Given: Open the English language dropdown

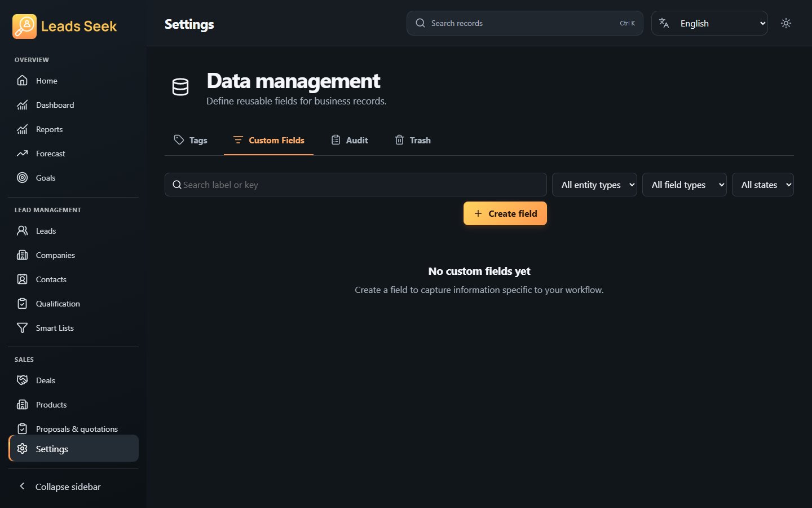Looking at the screenshot, I should point(709,23).
